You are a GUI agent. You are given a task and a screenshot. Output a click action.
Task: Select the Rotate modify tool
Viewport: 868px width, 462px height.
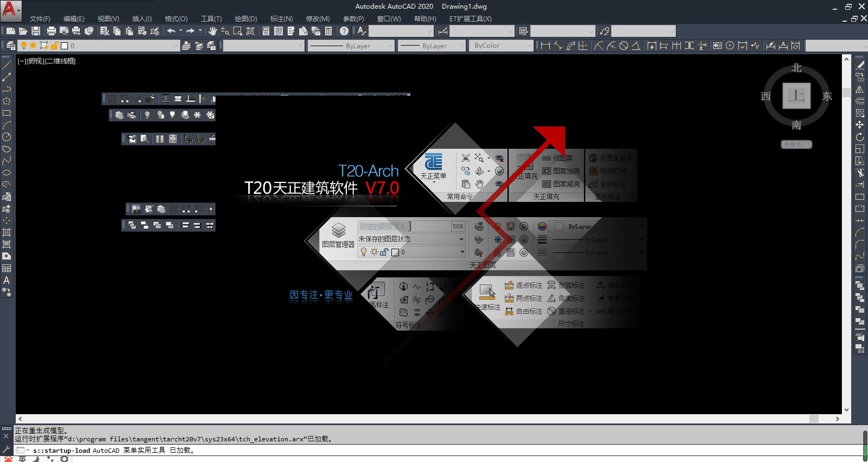[x=860, y=137]
